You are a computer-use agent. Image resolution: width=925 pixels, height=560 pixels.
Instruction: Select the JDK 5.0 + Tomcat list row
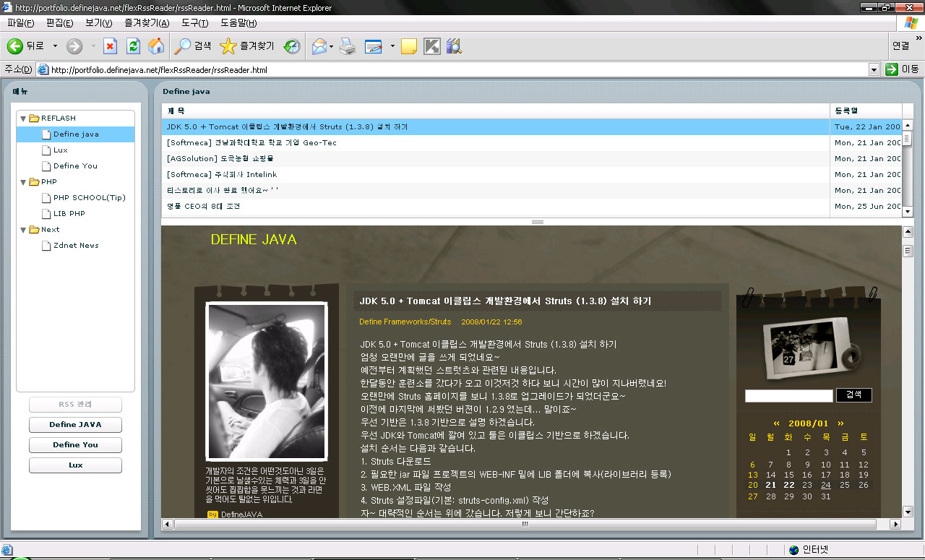point(496,126)
